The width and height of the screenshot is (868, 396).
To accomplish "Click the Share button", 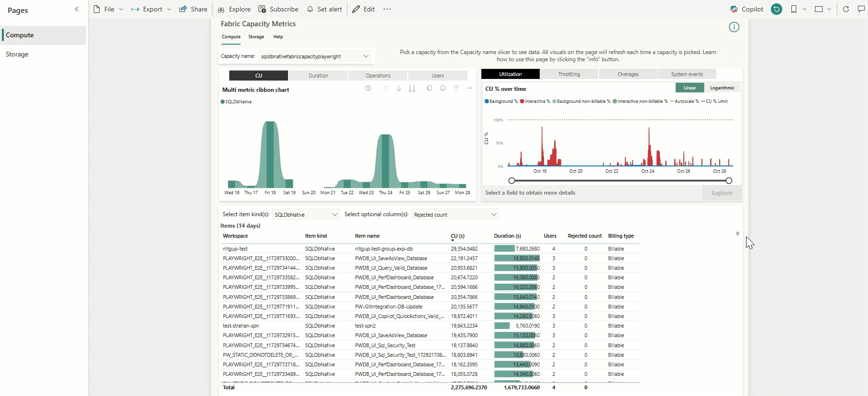I will pos(193,9).
